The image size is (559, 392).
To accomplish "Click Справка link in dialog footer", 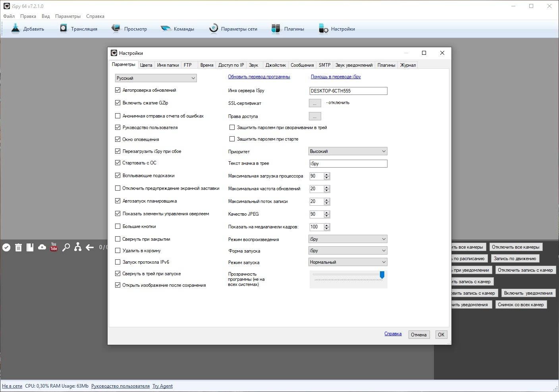I will pyautogui.click(x=393, y=334).
